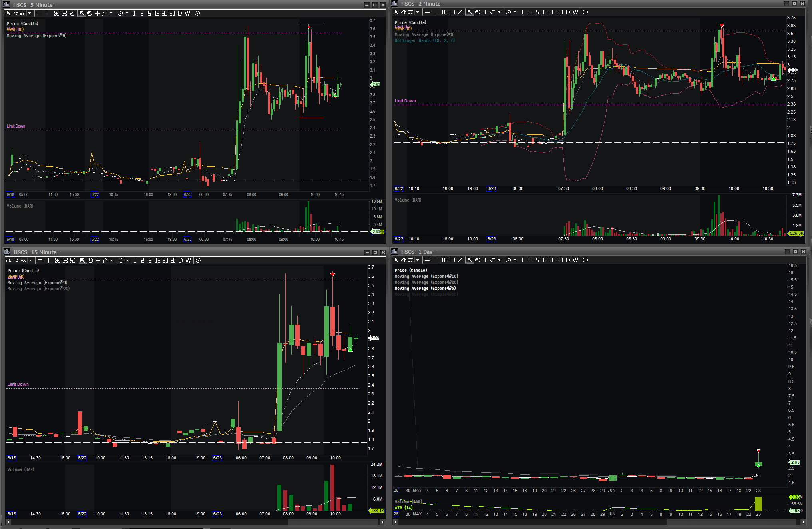Select the 6/22 date label on 15 Minute chart

[82, 458]
